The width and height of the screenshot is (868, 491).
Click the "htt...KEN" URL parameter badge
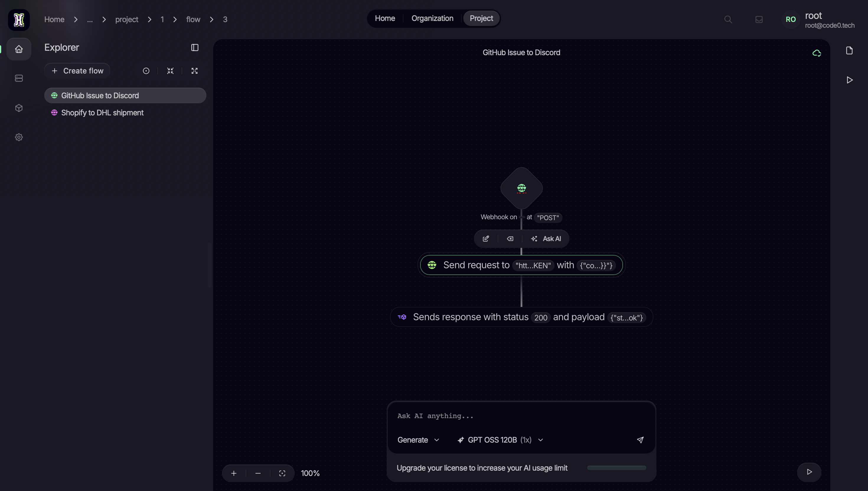pos(533,266)
